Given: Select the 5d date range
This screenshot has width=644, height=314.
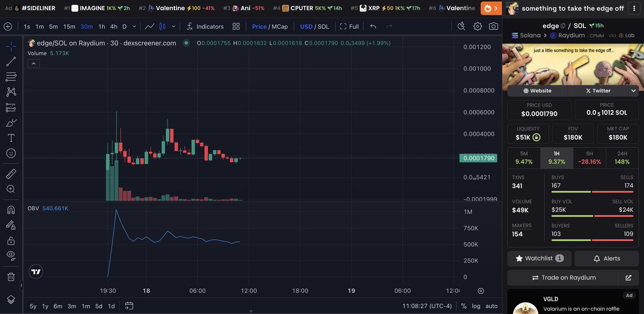Looking at the screenshot, I should 99,306.
